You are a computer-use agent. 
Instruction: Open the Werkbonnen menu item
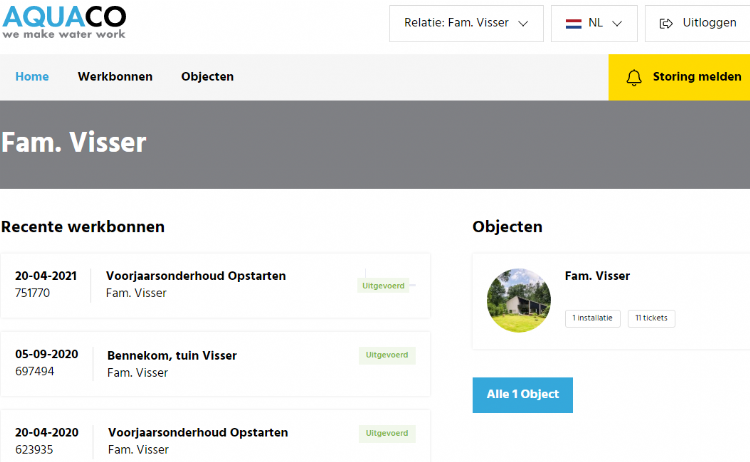pos(115,77)
